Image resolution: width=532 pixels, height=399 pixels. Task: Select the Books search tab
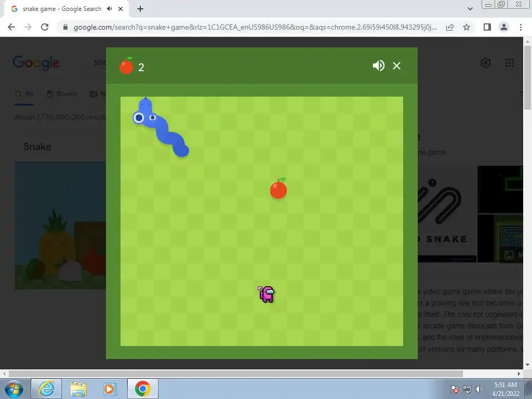click(62, 94)
